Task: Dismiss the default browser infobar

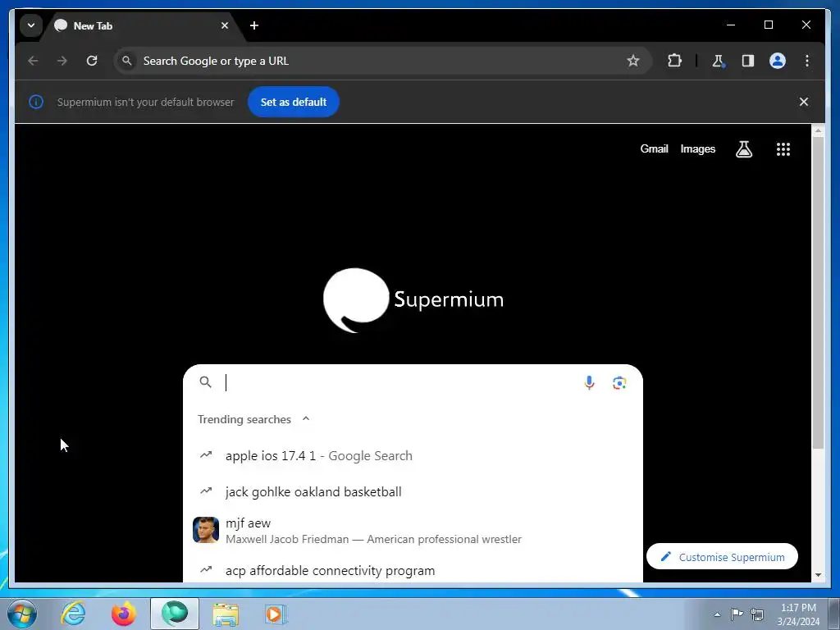Action: pyautogui.click(x=804, y=102)
